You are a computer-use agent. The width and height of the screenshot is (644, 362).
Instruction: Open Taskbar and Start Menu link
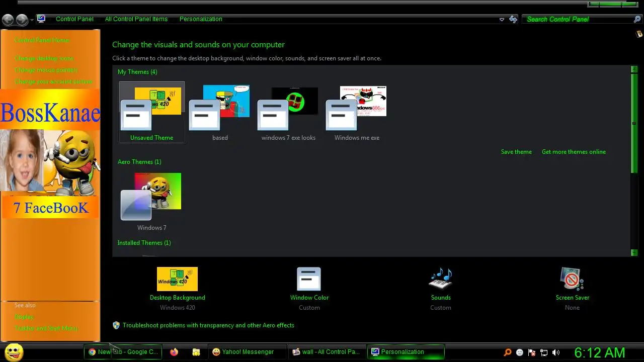coord(46,328)
